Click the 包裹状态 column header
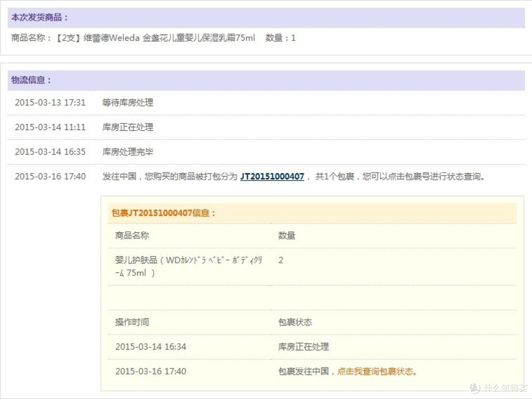Viewport: 532px width, 399px height. click(295, 322)
